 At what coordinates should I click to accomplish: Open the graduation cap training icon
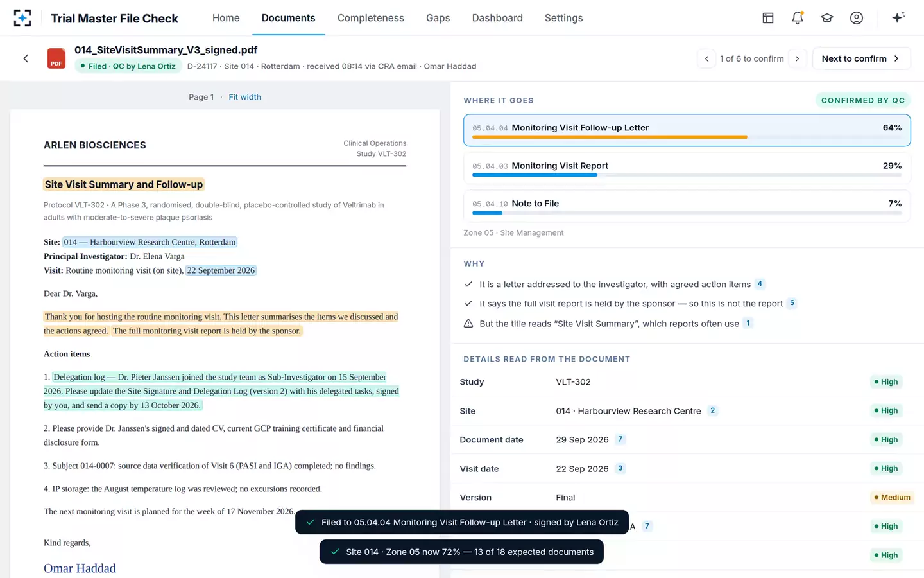[827, 18]
